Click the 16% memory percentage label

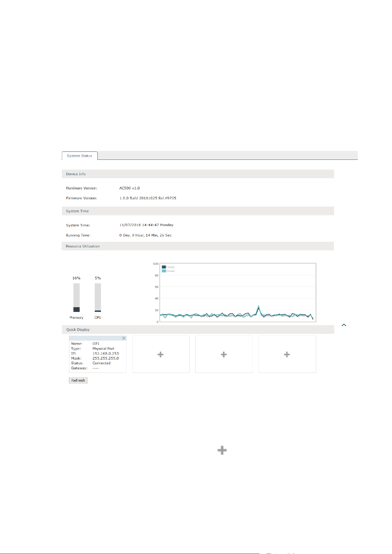76,278
